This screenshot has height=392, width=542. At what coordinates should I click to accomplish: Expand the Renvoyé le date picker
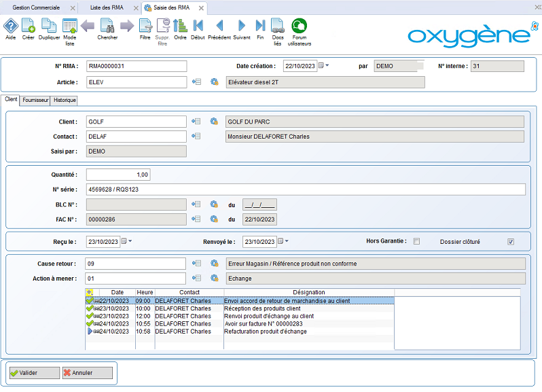(x=283, y=241)
